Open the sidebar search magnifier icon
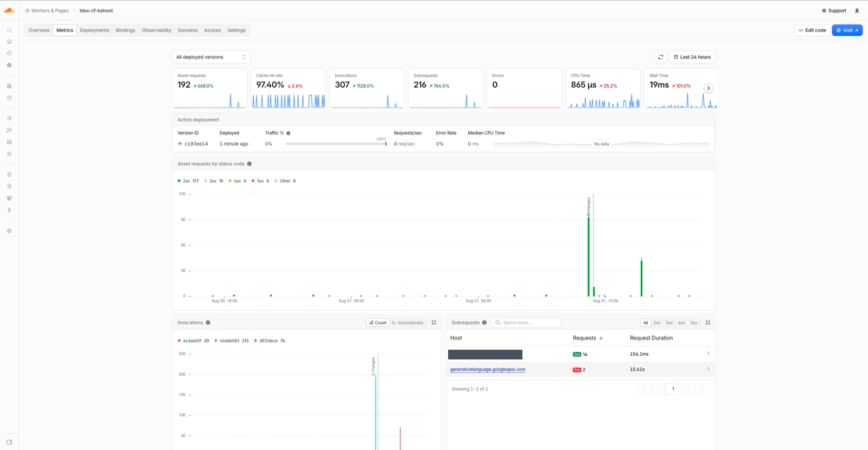 click(x=9, y=30)
